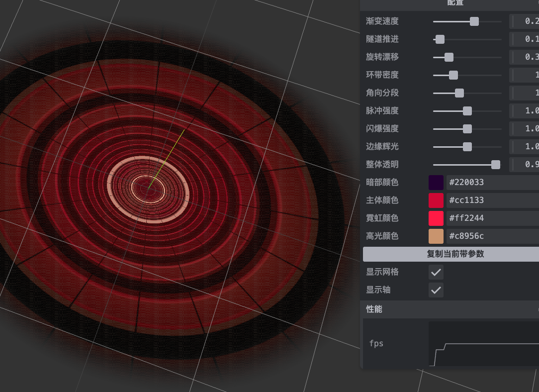Collapse the 性能 folder header
This screenshot has width=539, height=392.
[x=451, y=309]
